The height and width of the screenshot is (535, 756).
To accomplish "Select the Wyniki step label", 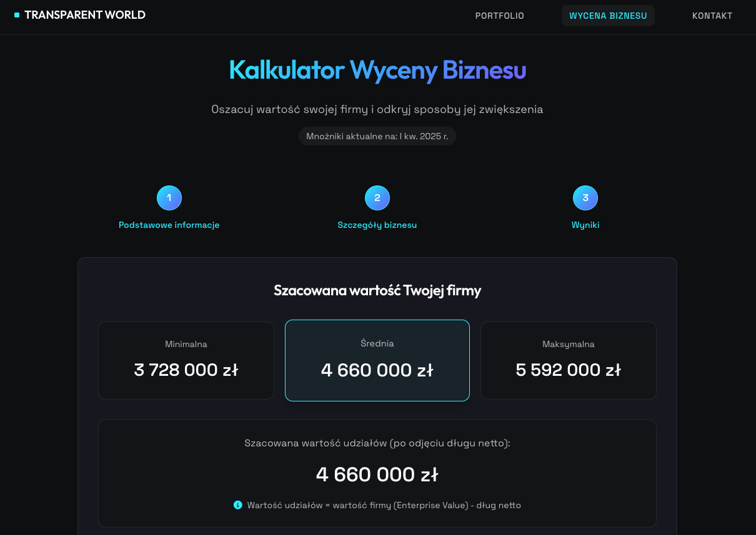I will pyautogui.click(x=585, y=225).
